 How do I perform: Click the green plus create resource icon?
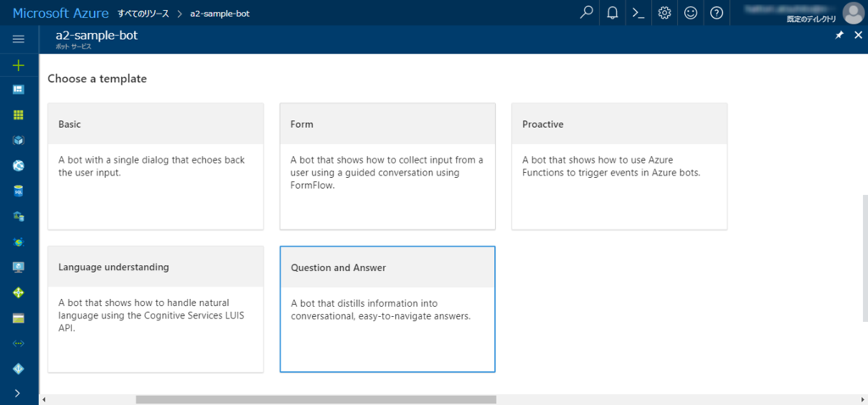tap(19, 65)
